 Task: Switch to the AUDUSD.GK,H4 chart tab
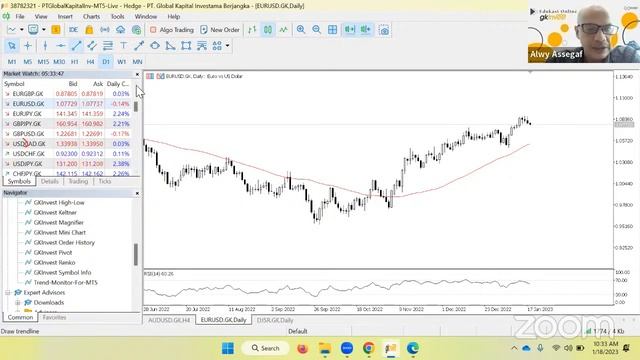(169, 320)
